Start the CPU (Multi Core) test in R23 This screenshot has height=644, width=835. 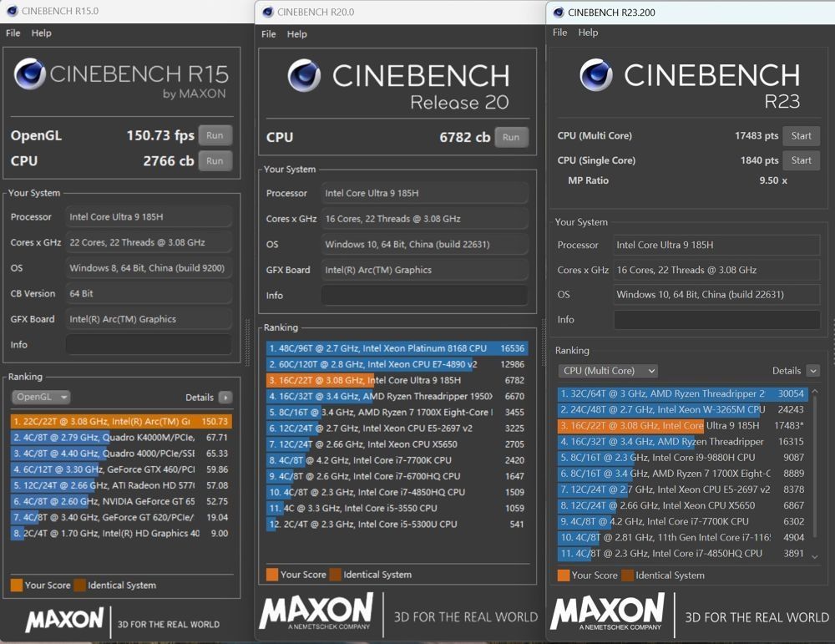coord(801,136)
